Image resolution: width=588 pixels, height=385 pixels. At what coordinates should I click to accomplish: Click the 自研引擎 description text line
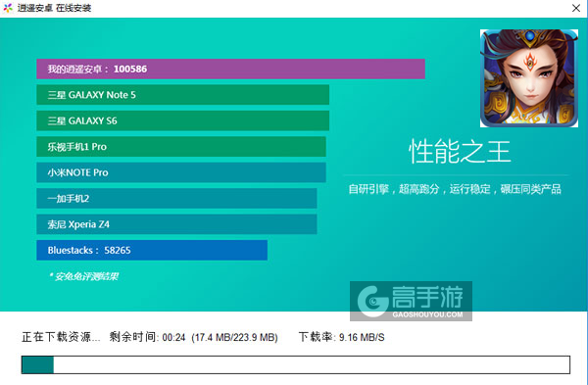[x=455, y=189]
